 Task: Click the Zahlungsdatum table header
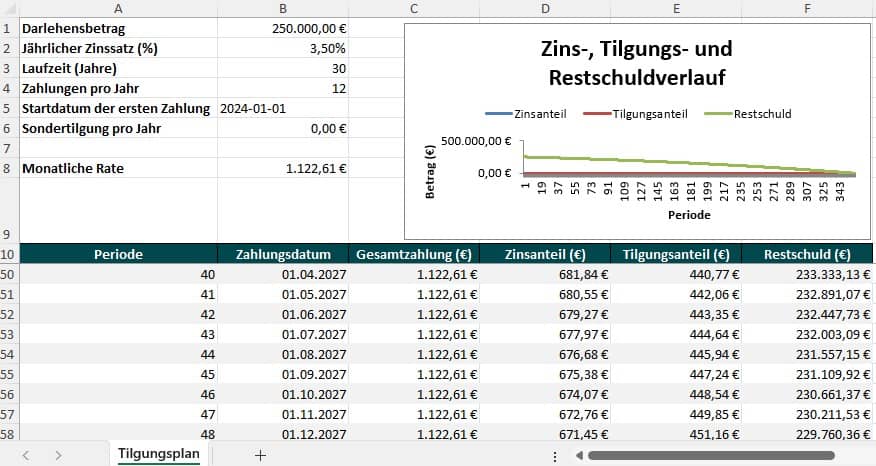pyautogui.click(x=283, y=254)
